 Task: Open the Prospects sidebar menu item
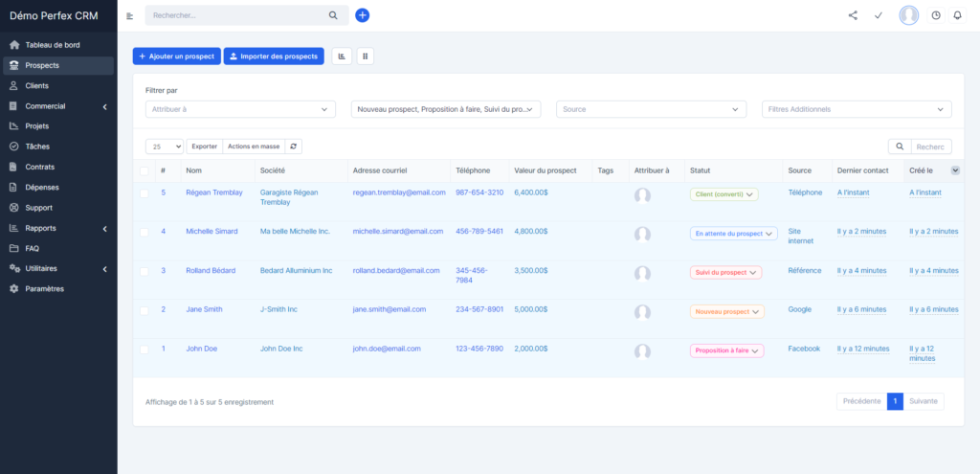click(x=58, y=66)
